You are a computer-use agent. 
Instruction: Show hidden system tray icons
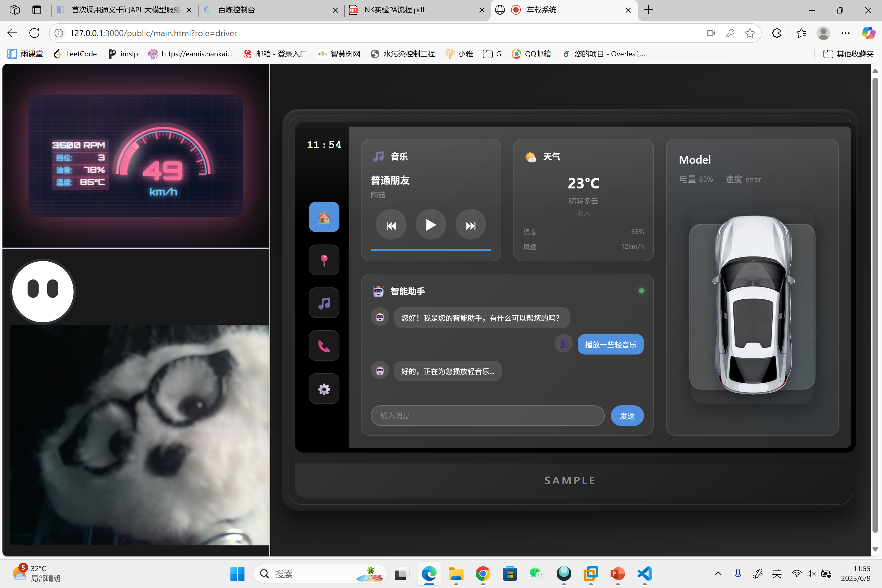(x=718, y=573)
